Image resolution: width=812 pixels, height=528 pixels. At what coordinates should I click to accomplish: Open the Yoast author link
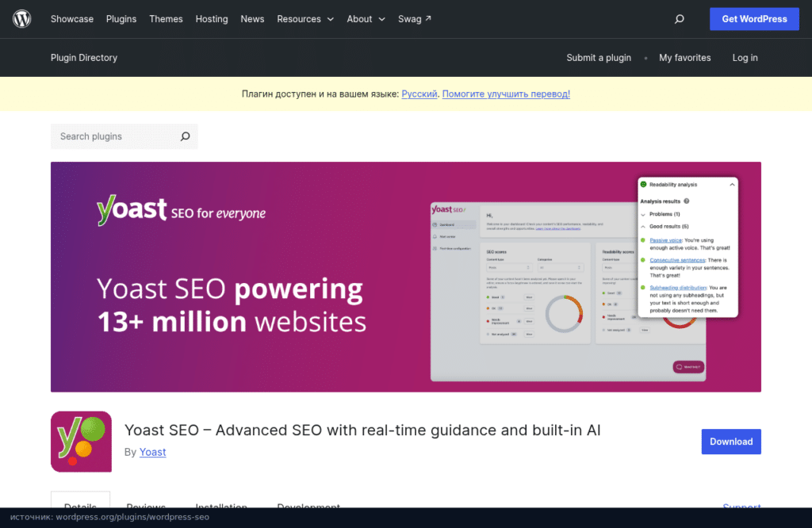[x=152, y=452]
